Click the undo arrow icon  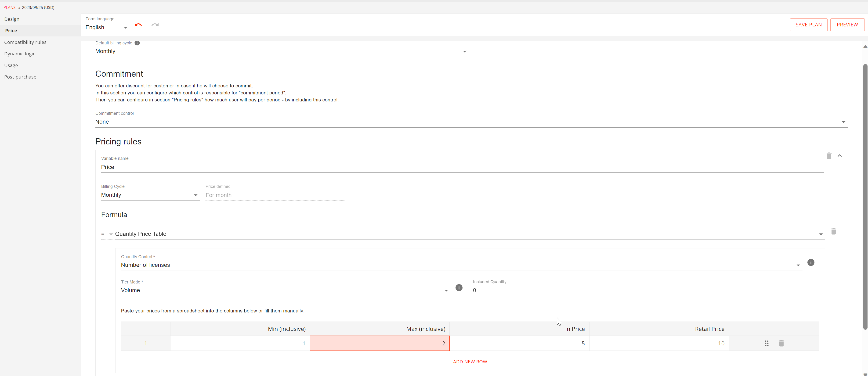click(138, 25)
